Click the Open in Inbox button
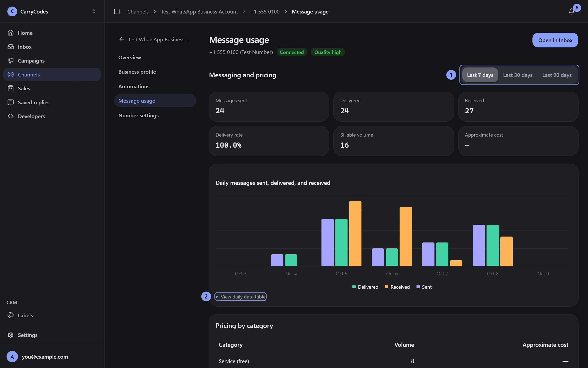The width and height of the screenshot is (588, 368). [x=555, y=40]
